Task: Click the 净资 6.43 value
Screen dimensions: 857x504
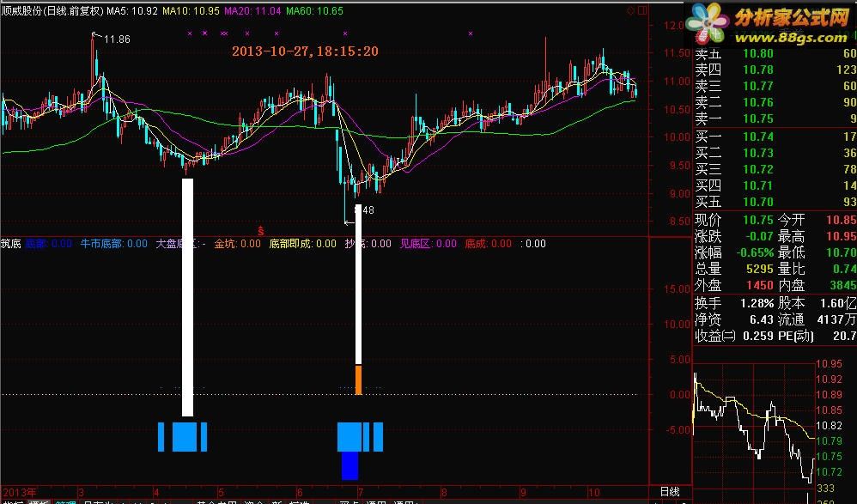Action: [762, 319]
